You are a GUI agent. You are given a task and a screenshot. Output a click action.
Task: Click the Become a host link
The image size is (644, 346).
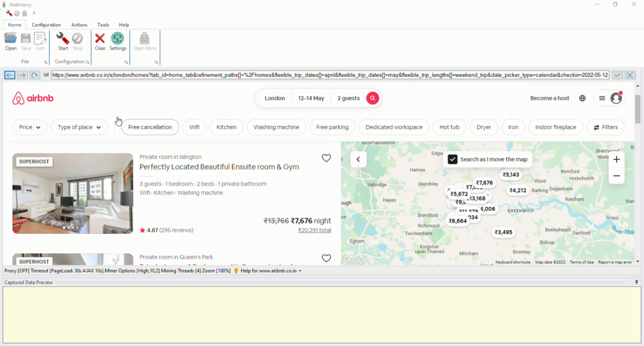click(549, 98)
